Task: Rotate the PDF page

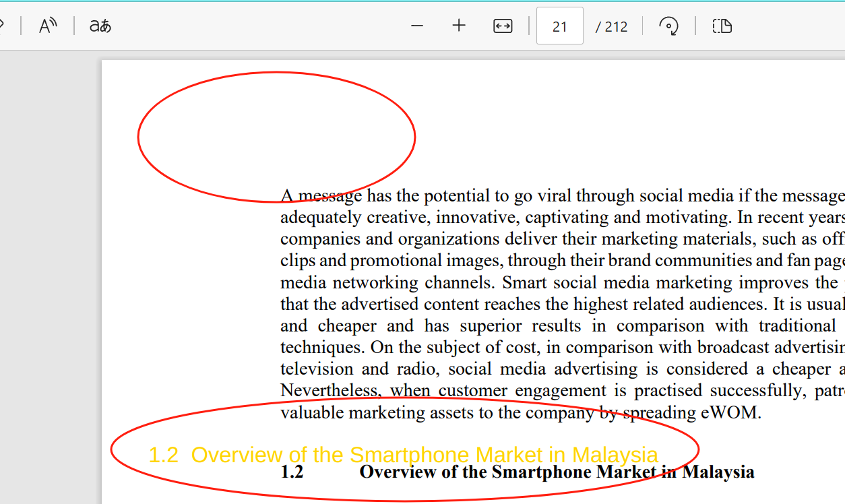Action: point(668,26)
